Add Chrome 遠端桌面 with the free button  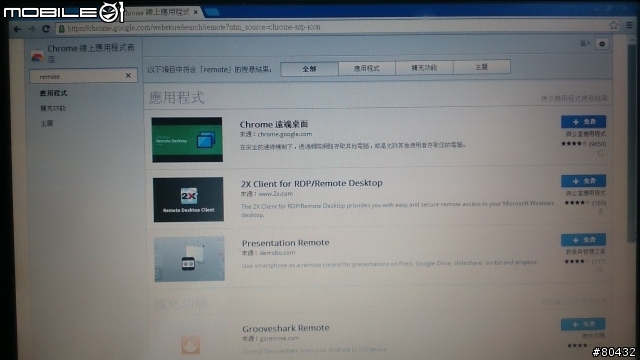tap(583, 122)
